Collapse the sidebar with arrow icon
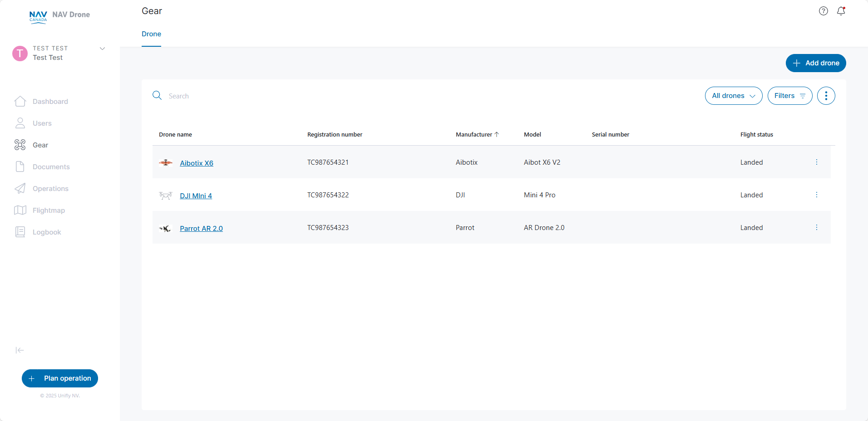 20,350
